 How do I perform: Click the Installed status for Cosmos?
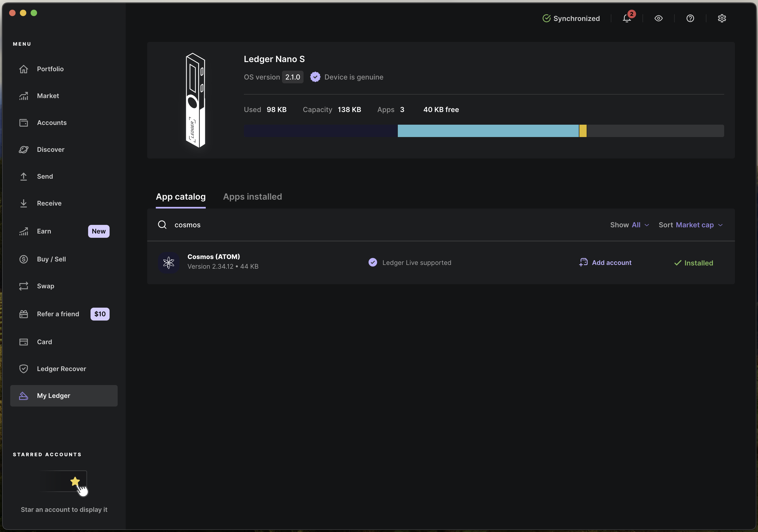pyautogui.click(x=693, y=263)
